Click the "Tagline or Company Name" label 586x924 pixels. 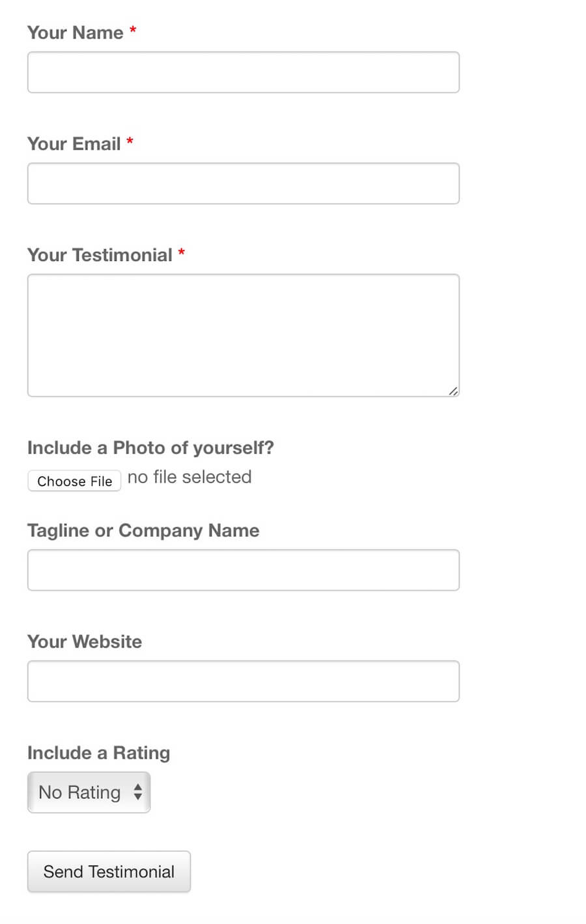click(143, 530)
